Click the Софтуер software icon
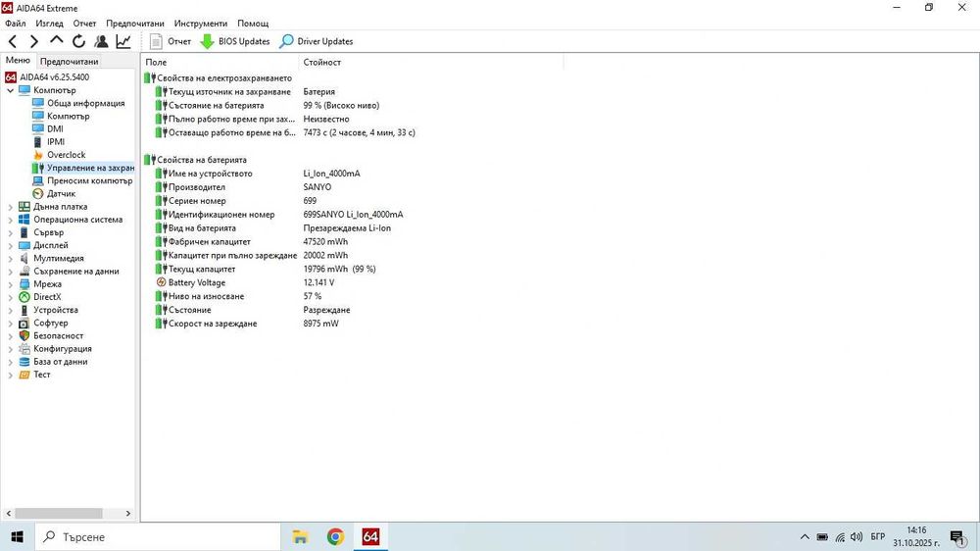980x551 pixels. click(x=24, y=323)
